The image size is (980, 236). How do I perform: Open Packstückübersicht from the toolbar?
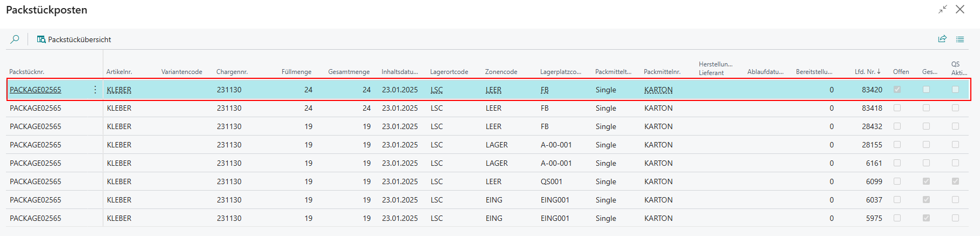tap(74, 39)
